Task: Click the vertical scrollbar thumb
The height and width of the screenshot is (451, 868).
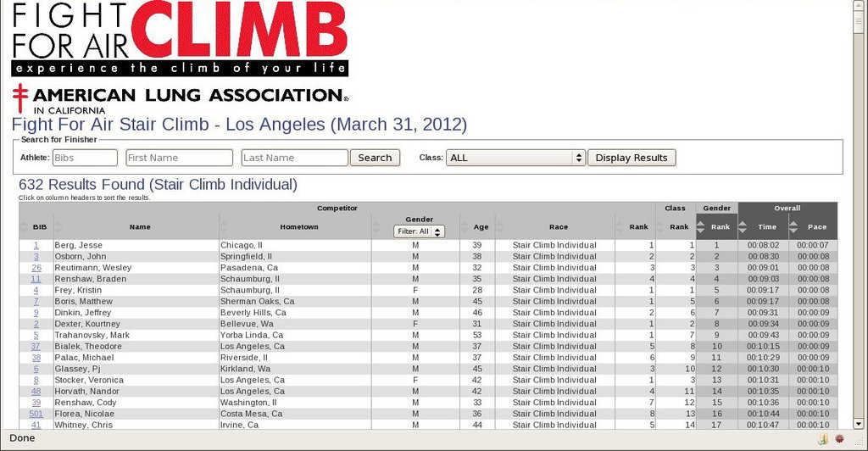Action: click(858, 24)
